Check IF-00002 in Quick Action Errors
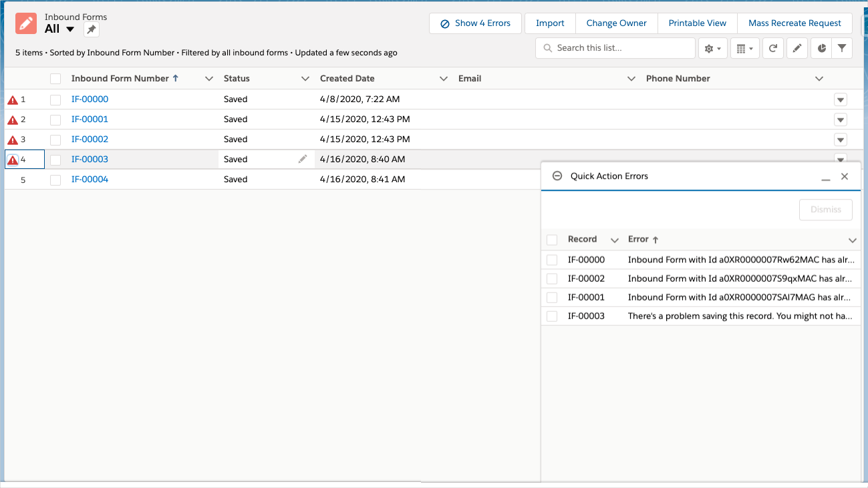This screenshot has height=488, width=868. [x=552, y=278]
